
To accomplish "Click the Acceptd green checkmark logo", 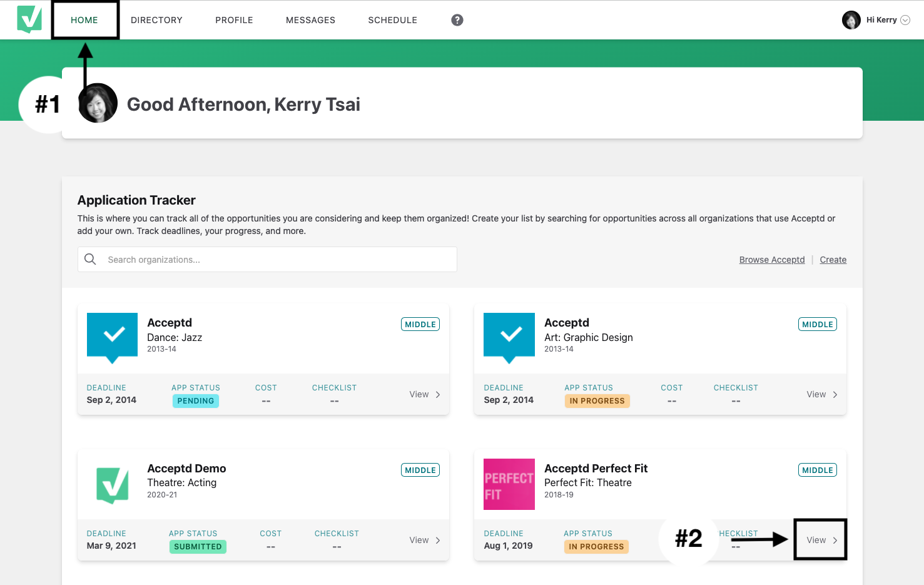I will coord(29,19).
